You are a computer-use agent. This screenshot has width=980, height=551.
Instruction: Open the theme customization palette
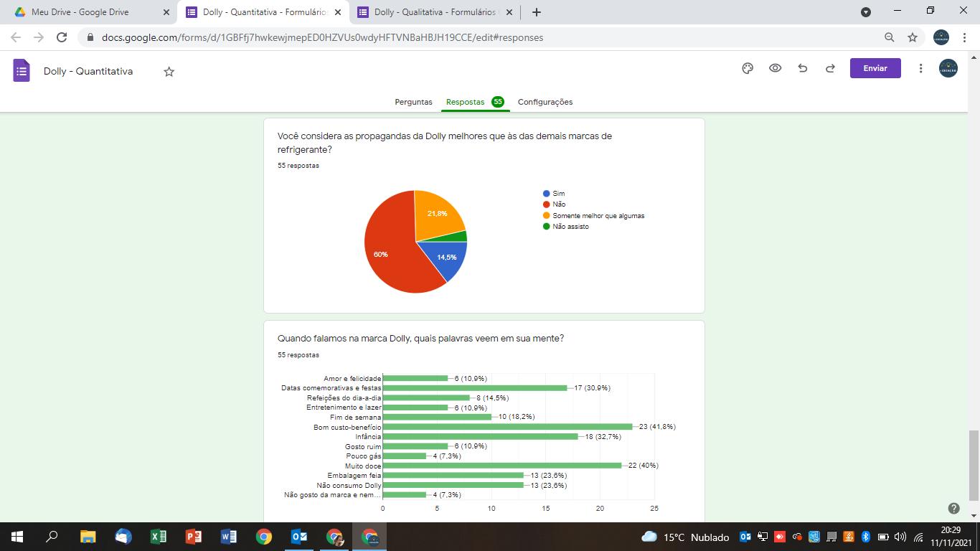[x=748, y=68]
